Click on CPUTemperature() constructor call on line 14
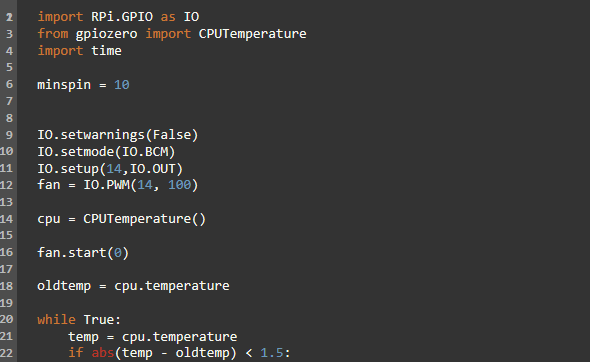 [x=144, y=219]
